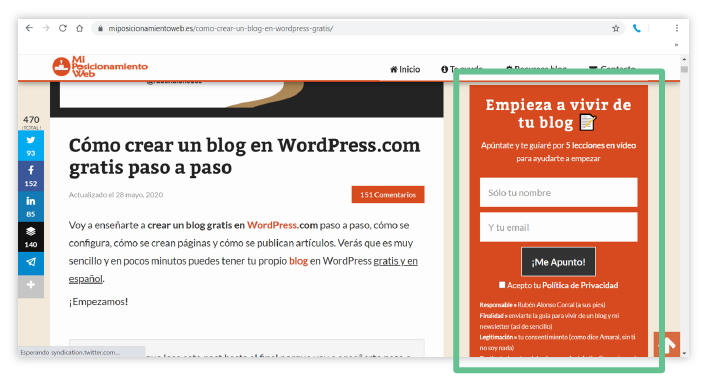
Task: Share on Twitter with 93 shares
Action: (x=31, y=146)
